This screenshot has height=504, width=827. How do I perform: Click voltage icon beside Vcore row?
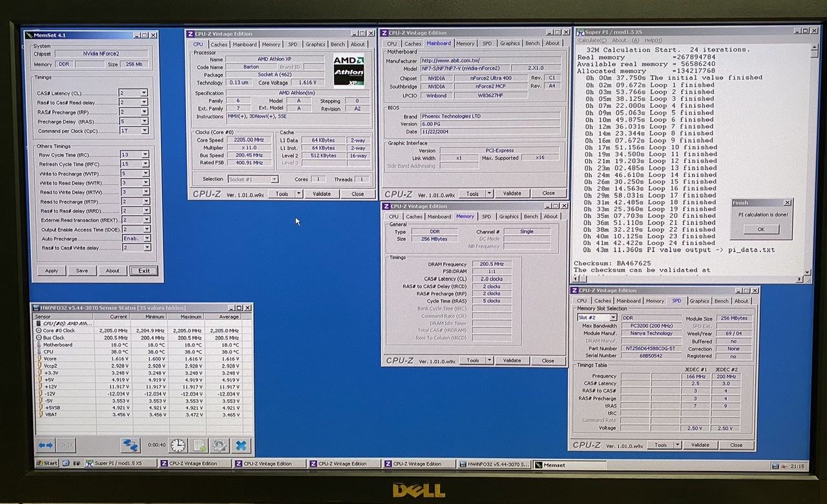39,359
